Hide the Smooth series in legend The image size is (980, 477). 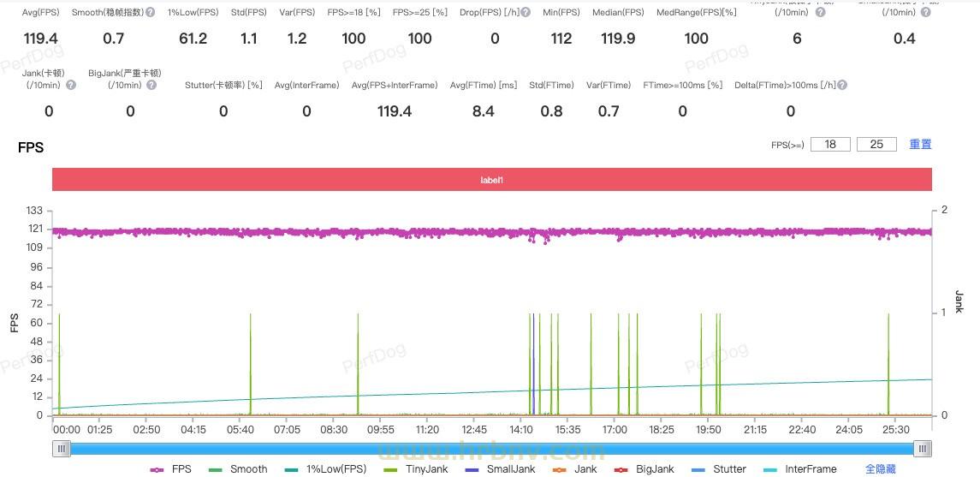pos(239,469)
